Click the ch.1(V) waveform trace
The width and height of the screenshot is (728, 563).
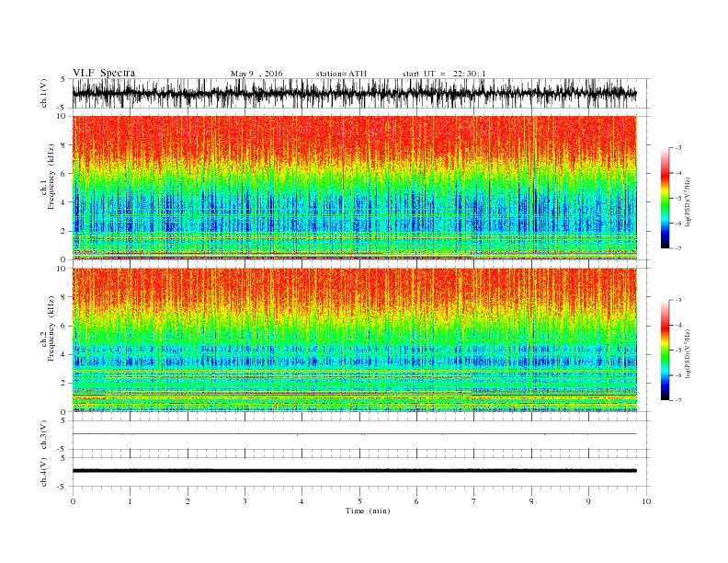[x=355, y=93]
